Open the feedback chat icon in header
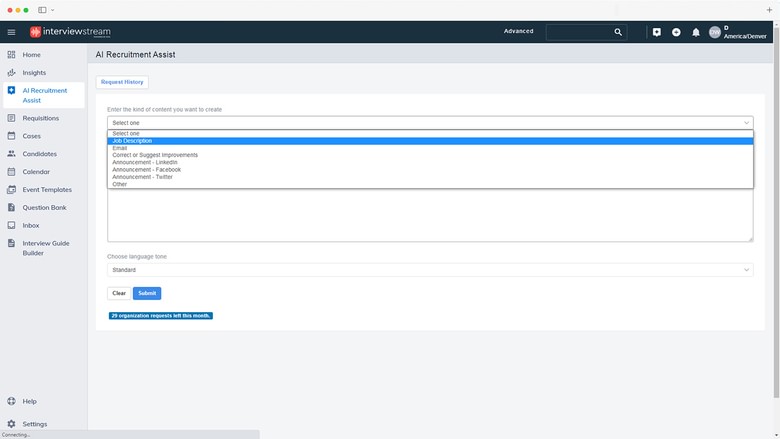The width and height of the screenshot is (780, 439). [657, 32]
